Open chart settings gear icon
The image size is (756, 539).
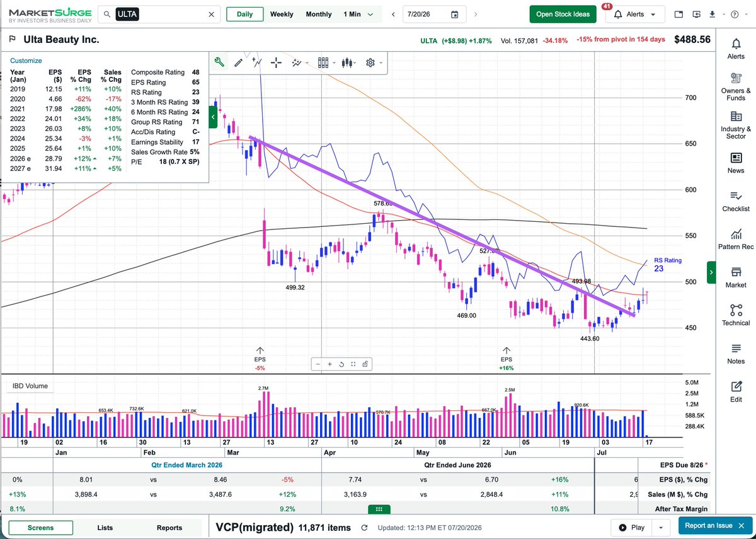pos(370,62)
